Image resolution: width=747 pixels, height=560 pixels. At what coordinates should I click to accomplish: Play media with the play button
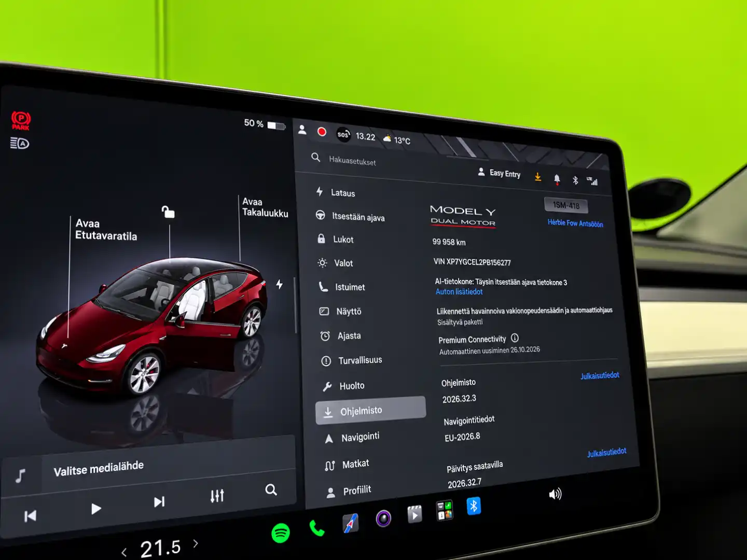(x=96, y=509)
